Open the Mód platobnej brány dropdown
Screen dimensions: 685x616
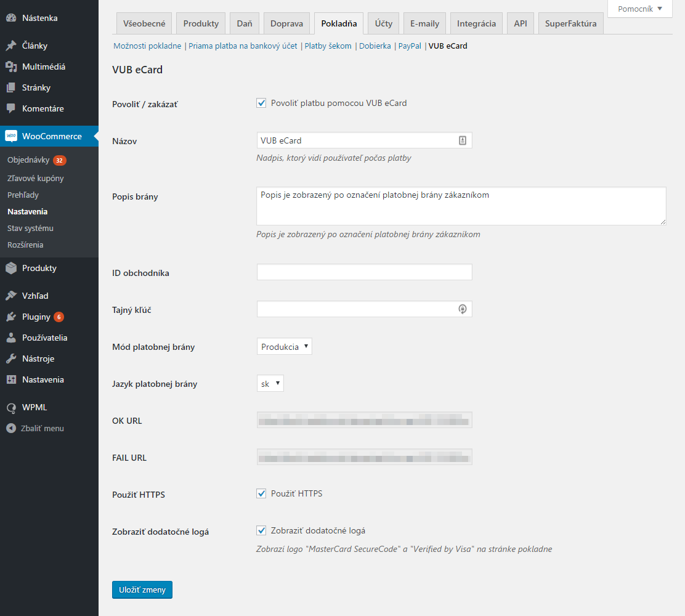click(x=284, y=346)
